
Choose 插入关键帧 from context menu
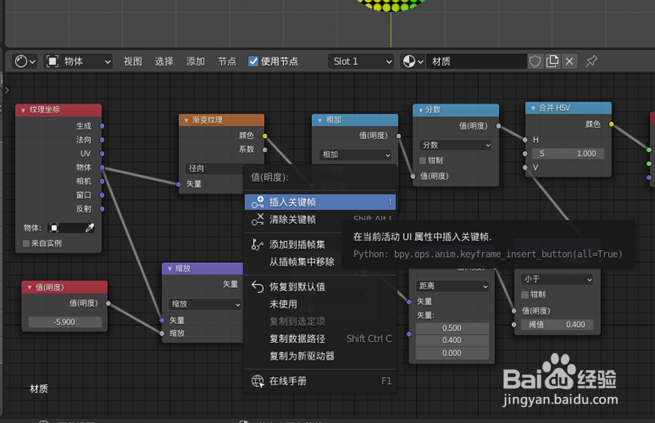[320, 202]
